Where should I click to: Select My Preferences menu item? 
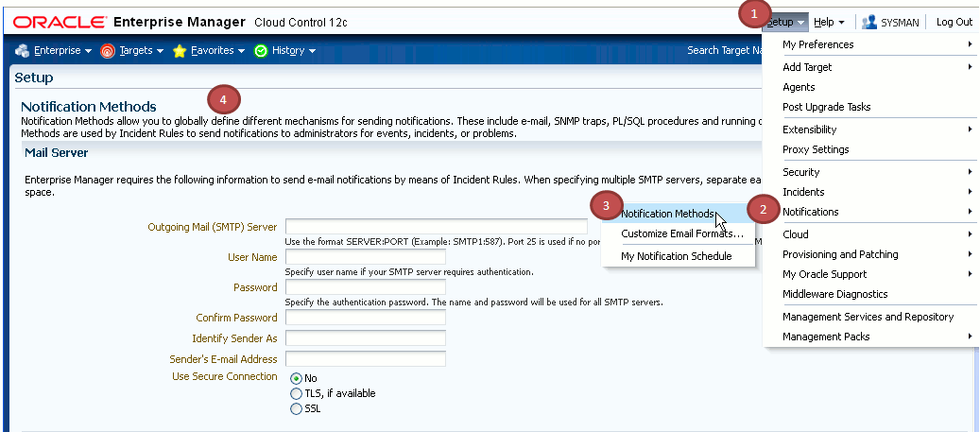pyautogui.click(x=818, y=44)
